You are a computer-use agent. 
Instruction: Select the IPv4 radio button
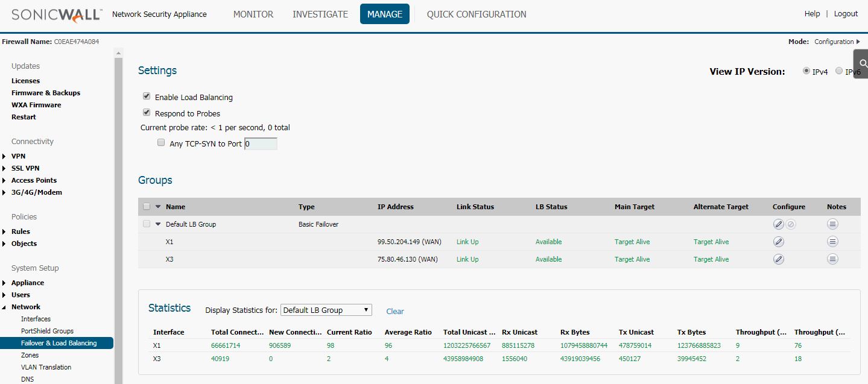[x=806, y=71]
